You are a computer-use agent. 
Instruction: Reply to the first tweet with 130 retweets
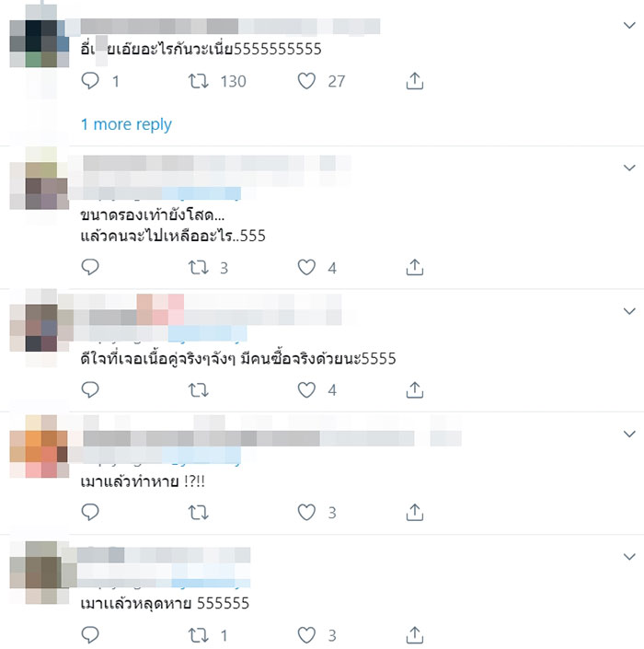click(x=90, y=81)
